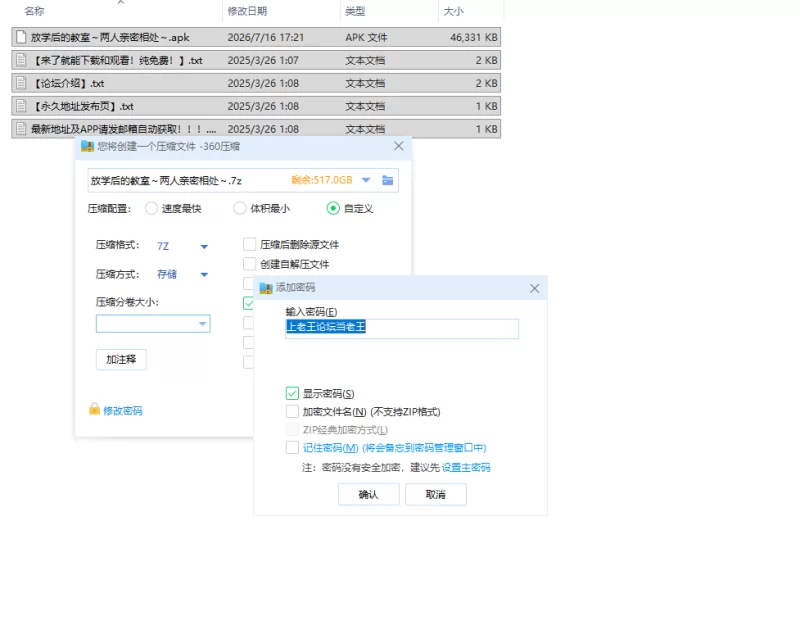Tick 记住密码(M) checkbox
This screenshot has width=800, height=639.
coord(292,448)
